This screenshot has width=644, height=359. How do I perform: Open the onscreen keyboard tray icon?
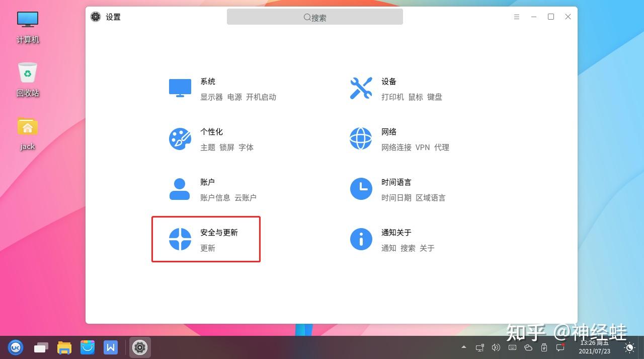[512, 347]
